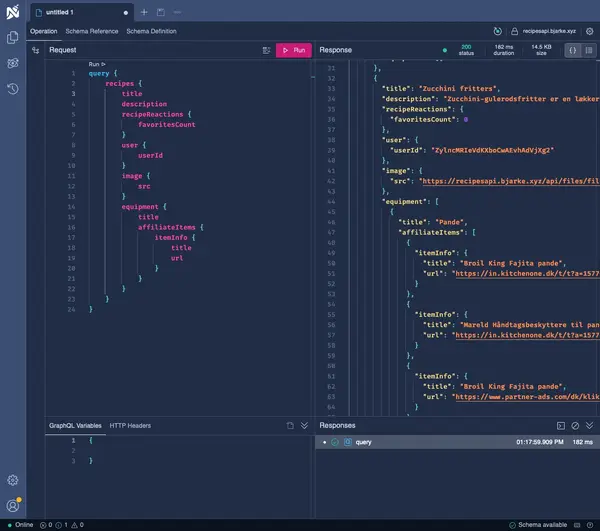Add a new document tab
Image resolution: width=600 pixels, height=531 pixels.
click(144, 12)
